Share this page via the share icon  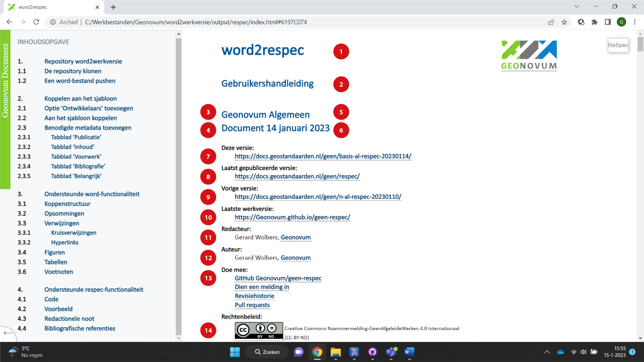click(551, 22)
